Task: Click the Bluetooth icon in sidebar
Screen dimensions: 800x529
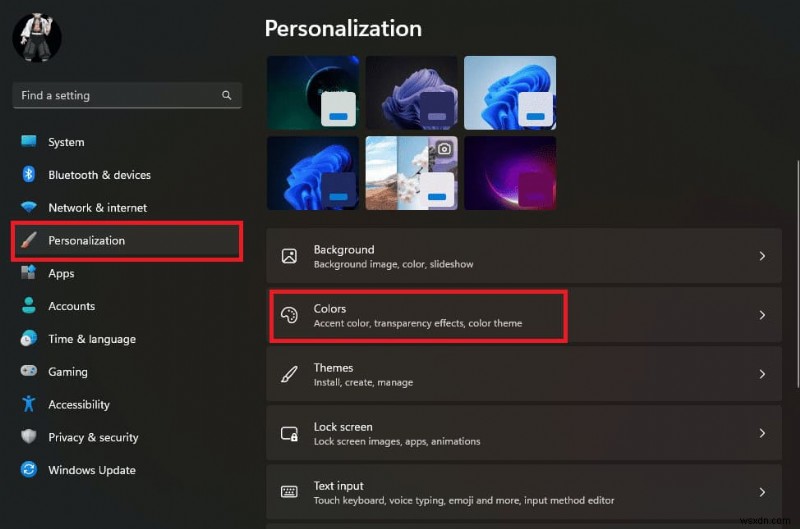Action: pos(29,174)
